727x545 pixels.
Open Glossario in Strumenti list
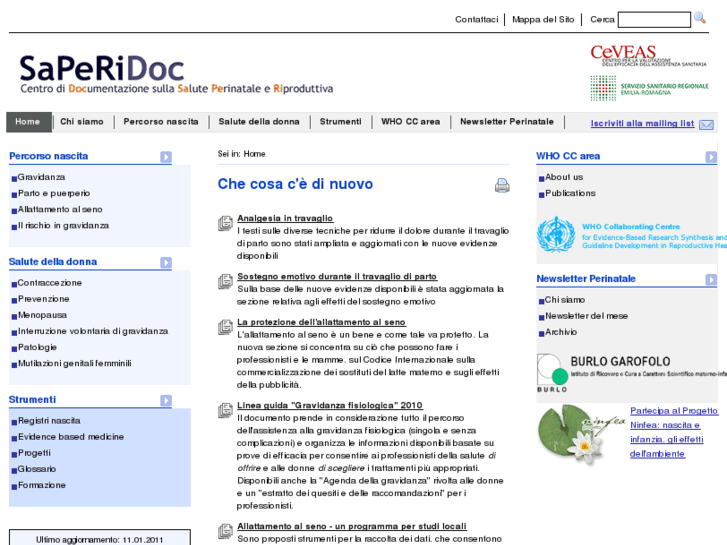point(37,469)
